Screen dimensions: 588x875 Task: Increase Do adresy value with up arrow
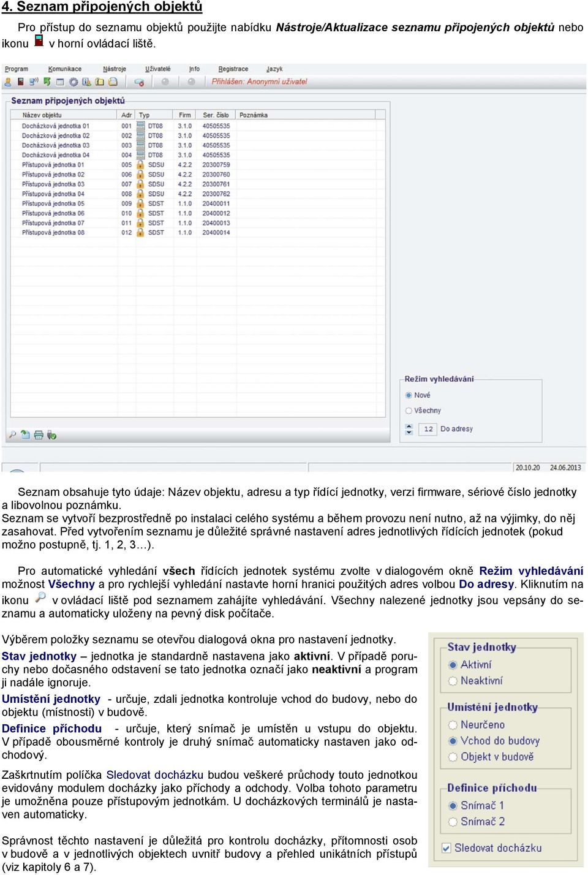pos(409,426)
